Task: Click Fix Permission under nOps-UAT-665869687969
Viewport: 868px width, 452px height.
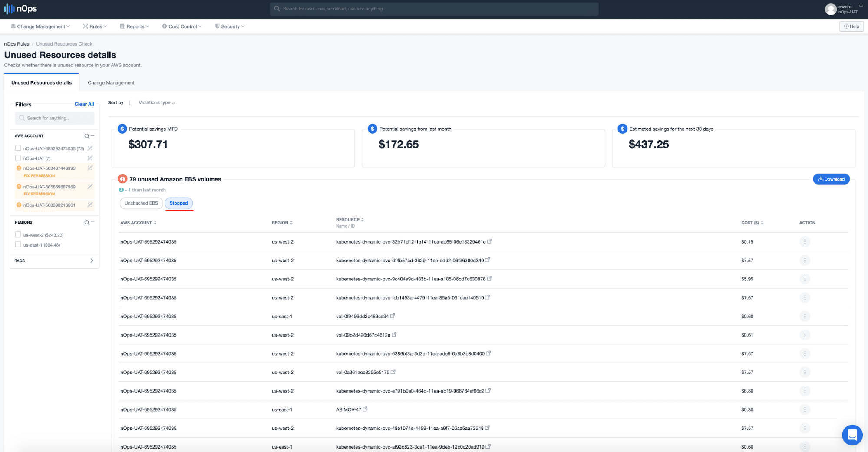Action: [x=39, y=194]
